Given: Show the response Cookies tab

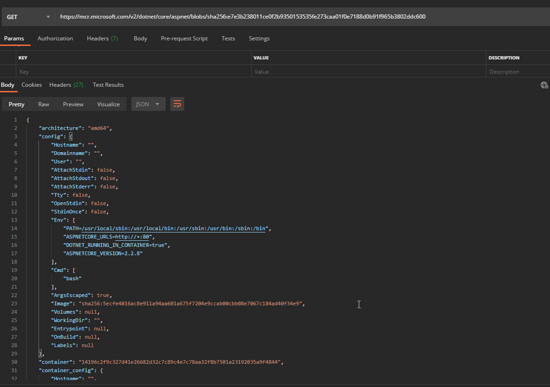Looking at the screenshot, I should tap(32, 85).
